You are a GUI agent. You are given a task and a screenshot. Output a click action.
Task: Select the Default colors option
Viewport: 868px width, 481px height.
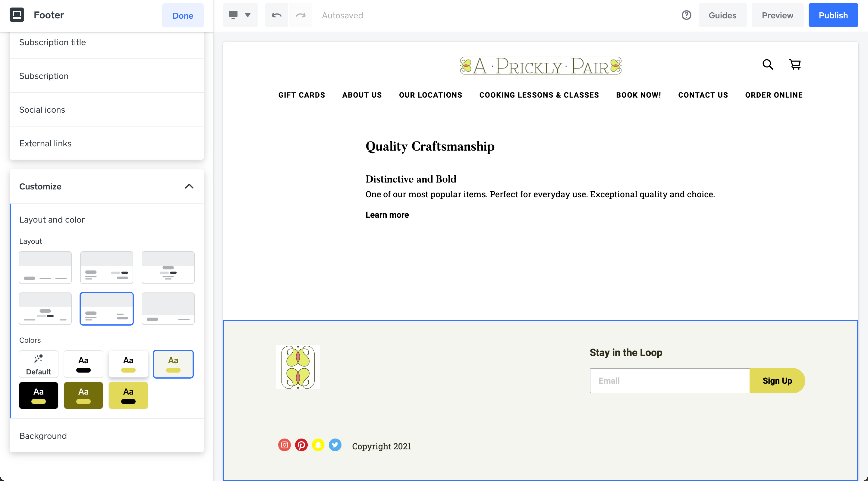(38, 364)
